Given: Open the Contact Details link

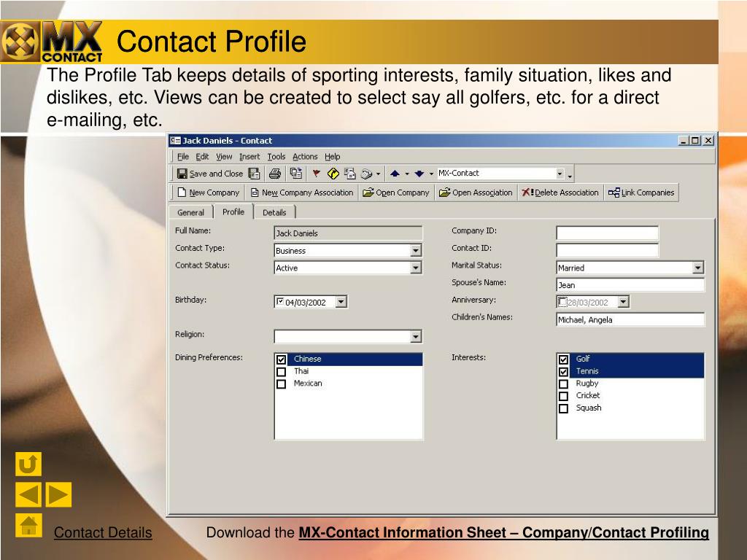Looking at the screenshot, I should pyautogui.click(x=103, y=532).
